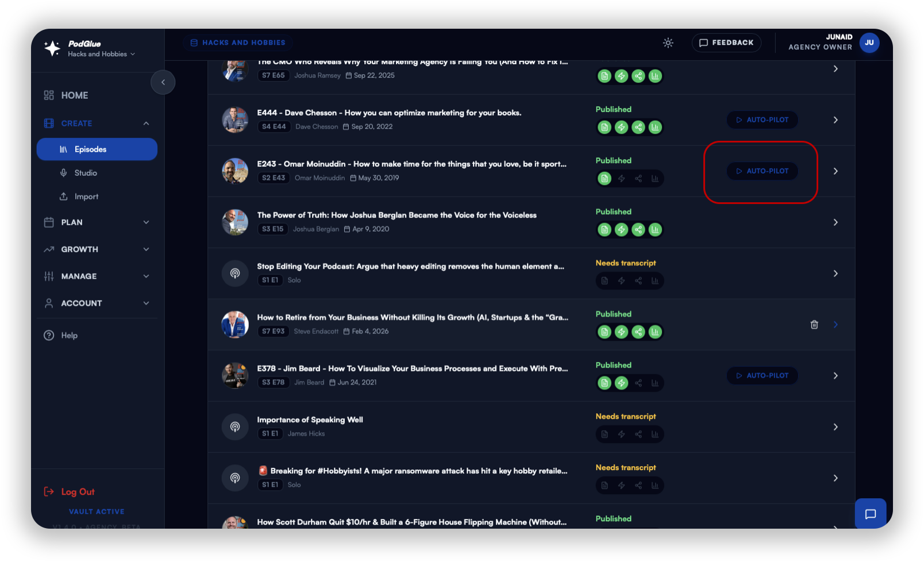
Task: Collapse the sidebar with arrow button
Action: [163, 83]
